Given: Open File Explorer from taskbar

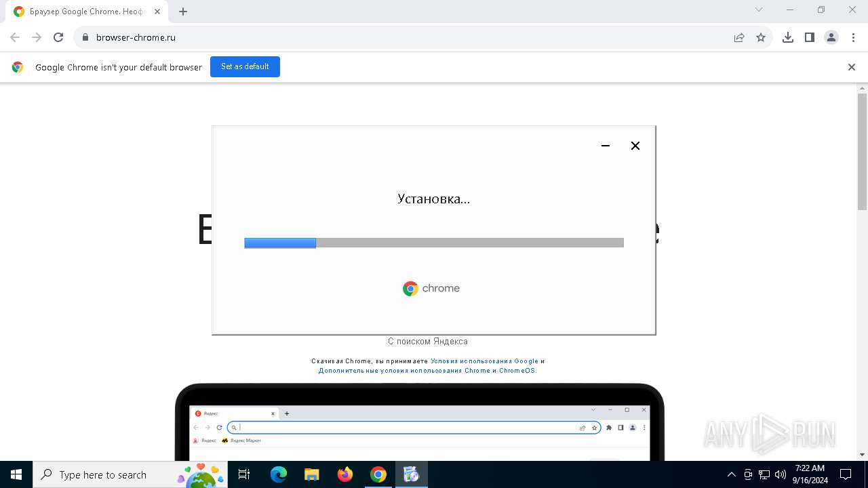Looking at the screenshot, I should (312, 474).
